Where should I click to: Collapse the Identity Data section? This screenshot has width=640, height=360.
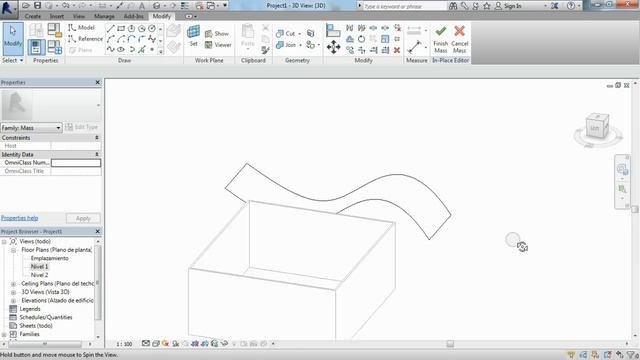pyautogui.click(x=97, y=154)
